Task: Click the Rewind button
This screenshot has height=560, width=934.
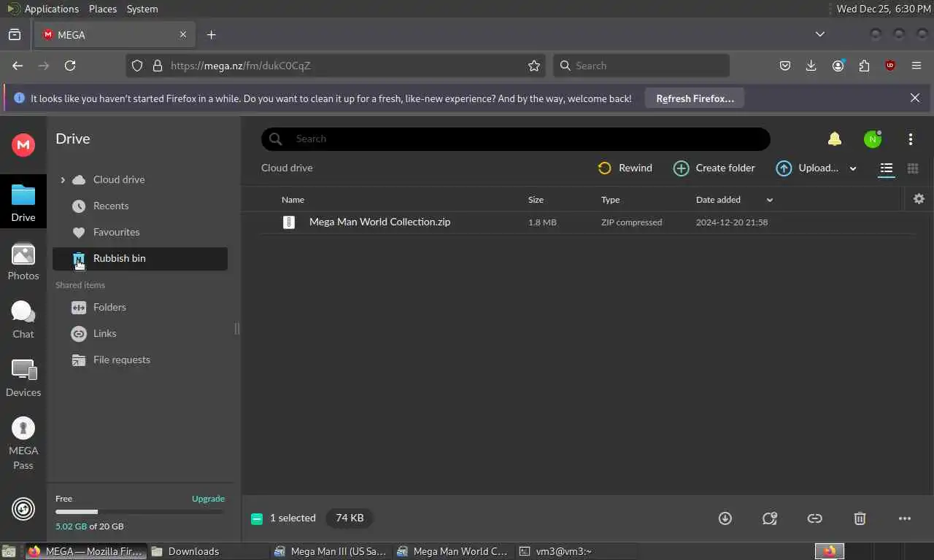Action: point(625,168)
